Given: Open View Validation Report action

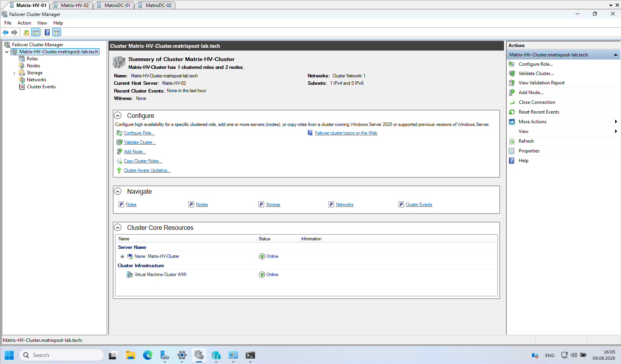Looking at the screenshot, I should tap(542, 83).
